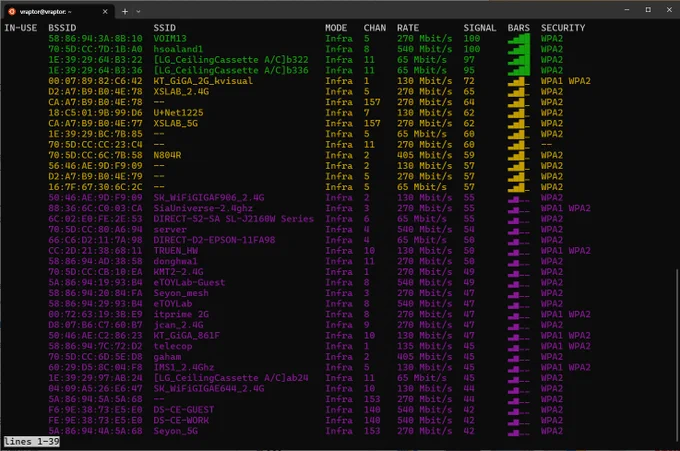Click the KMT2-2.4G SSID entry
The height and width of the screenshot is (451, 680).
tap(178, 272)
